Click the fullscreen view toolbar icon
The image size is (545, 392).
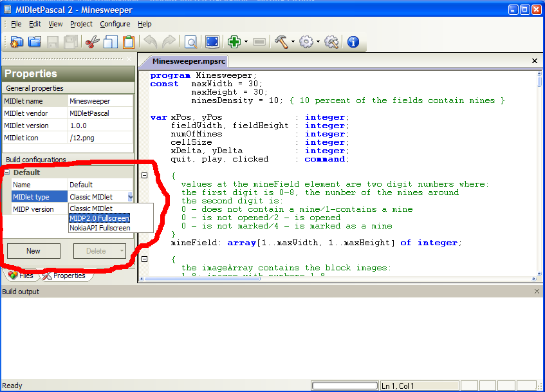pyautogui.click(x=212, y=42)
